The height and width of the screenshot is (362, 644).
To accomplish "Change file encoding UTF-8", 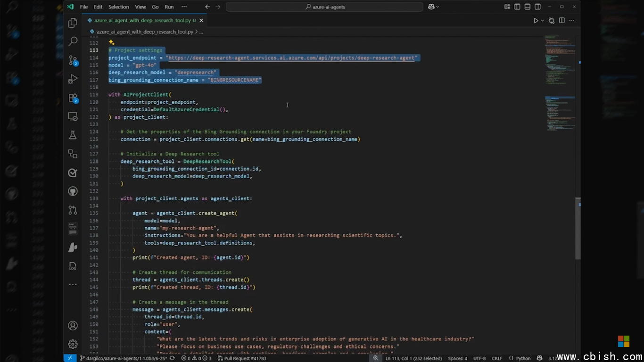I will tap(479, 358).
